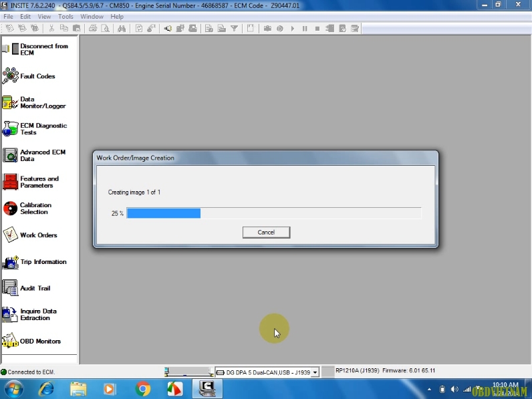Viewport: 532px width, 399px height.
Task: Open the Tools menu
Action: [x=65, y=16]
